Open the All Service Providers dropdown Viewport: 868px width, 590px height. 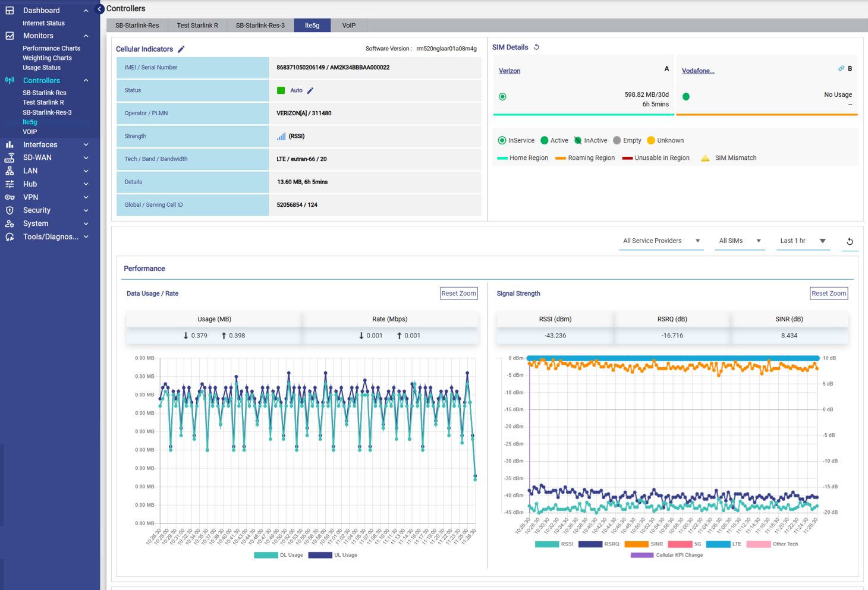tap(661, 241)
